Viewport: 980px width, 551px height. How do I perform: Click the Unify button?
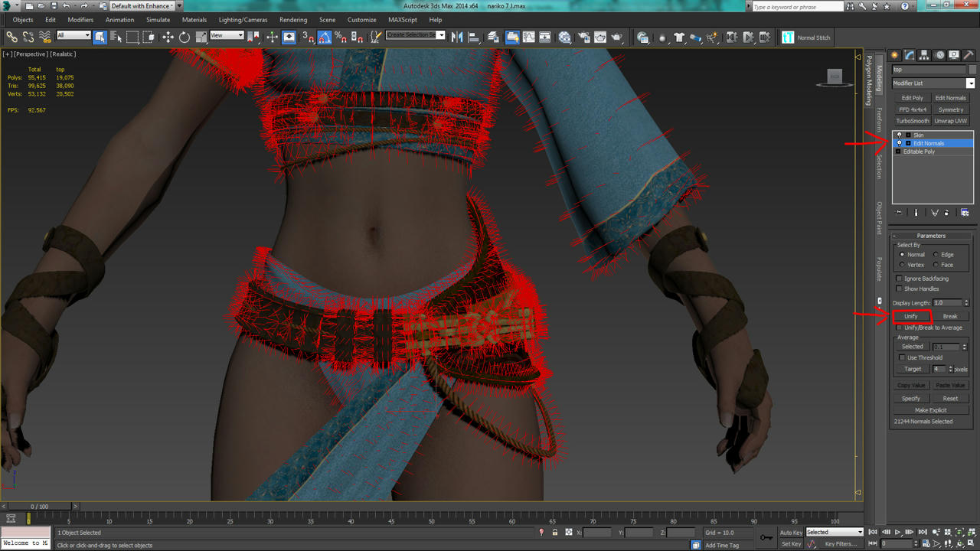click(x=911, y=316)
